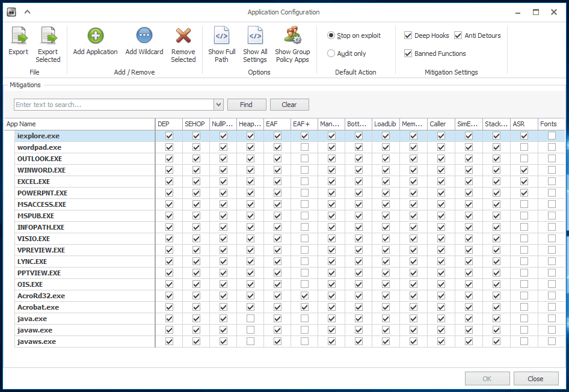Open the search box dropdown arrow
This screenshot has width=569, height=392.
pyautogui.click(x=218, y=105)
